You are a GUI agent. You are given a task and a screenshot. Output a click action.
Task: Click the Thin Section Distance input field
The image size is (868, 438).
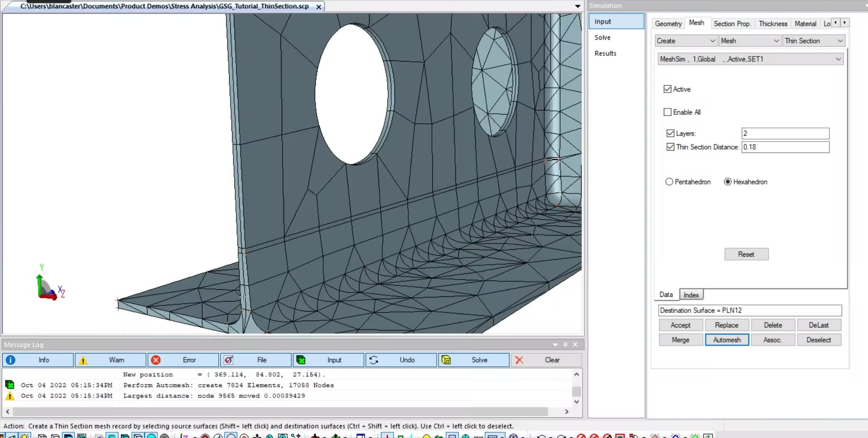(x=785, y=147)
